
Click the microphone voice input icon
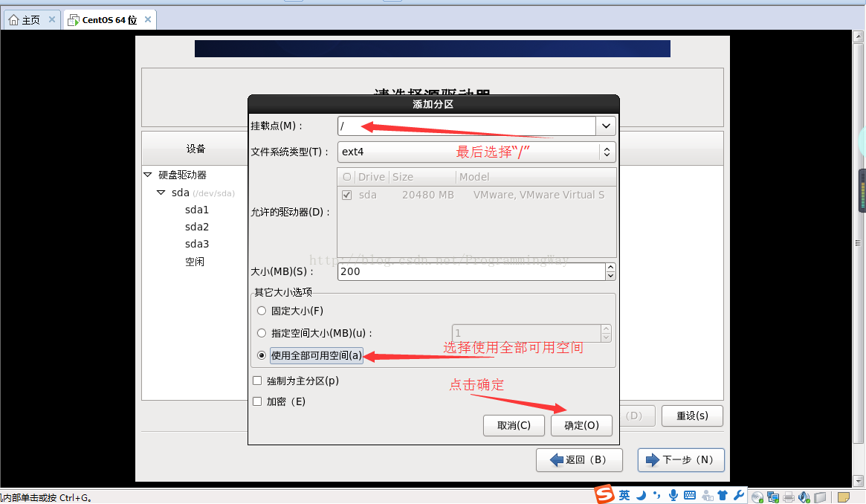point(673,495)
